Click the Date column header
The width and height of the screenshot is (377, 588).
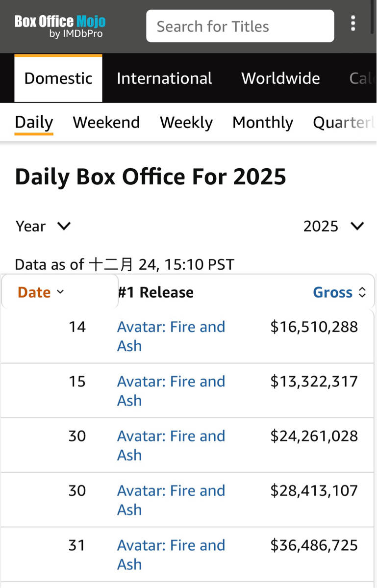pos(34,293)
